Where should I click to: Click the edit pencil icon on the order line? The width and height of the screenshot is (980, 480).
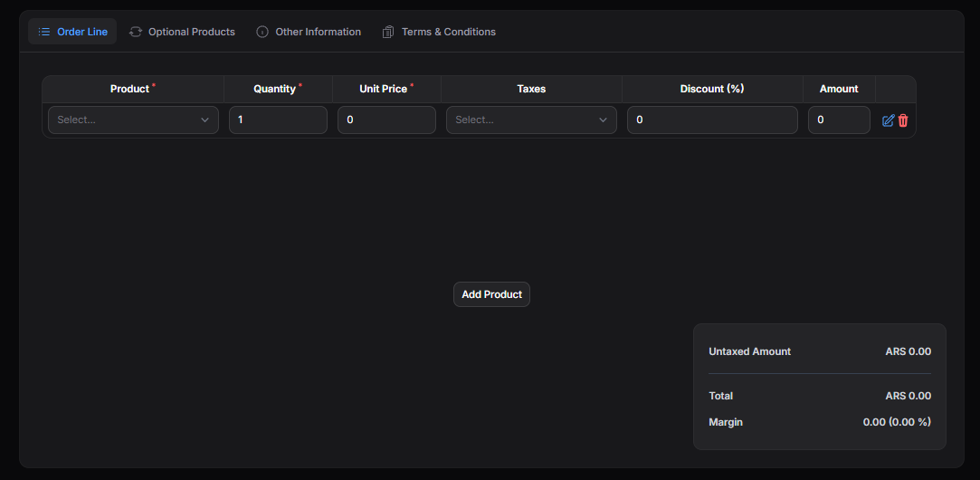[x=888, y=120]
